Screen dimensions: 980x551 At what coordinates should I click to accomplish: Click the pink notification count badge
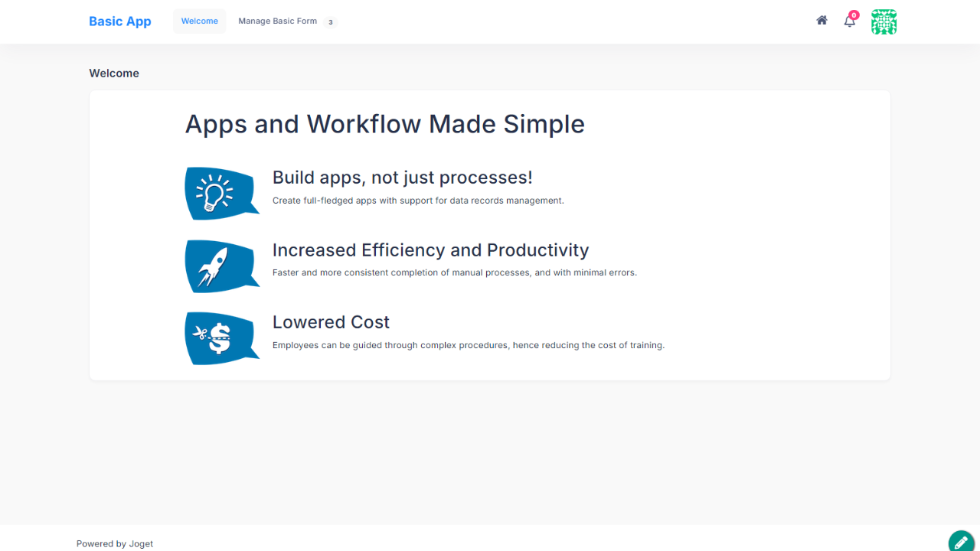(x=854, y=15)
